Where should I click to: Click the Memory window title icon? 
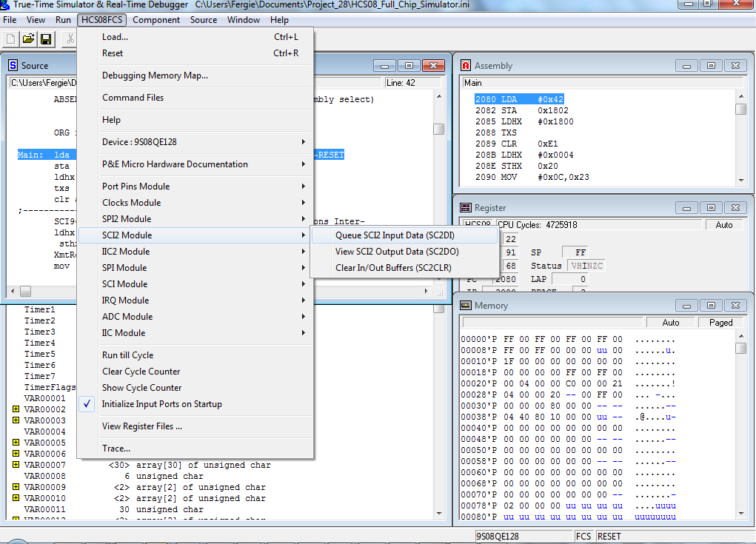click(x=466, y=306)
